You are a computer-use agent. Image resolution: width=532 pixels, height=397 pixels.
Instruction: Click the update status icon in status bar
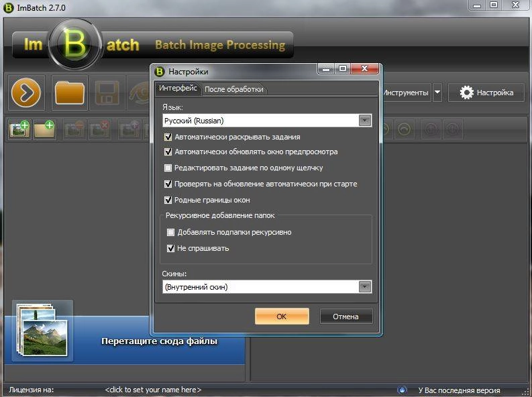coord(402,390)
